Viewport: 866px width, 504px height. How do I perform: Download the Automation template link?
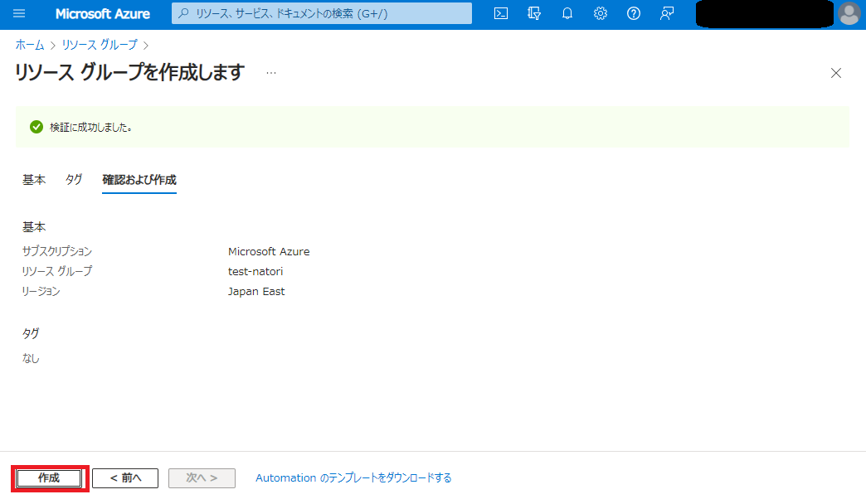click(x=353, y=478)
